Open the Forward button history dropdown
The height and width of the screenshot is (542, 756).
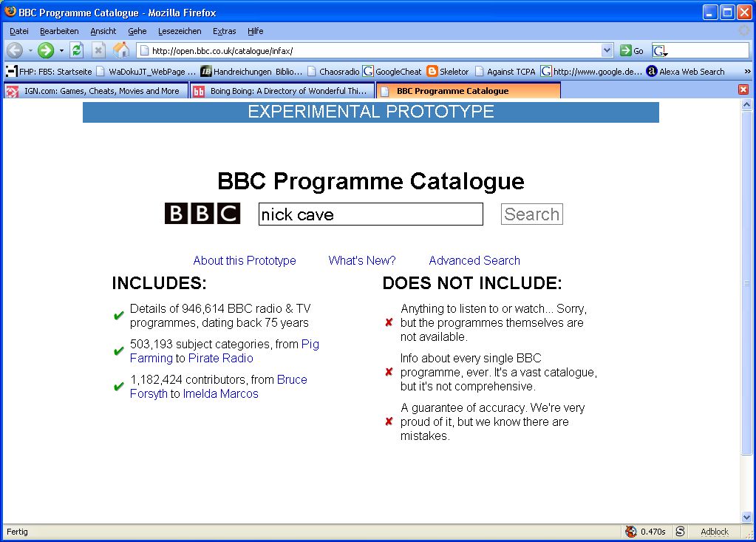61,50
